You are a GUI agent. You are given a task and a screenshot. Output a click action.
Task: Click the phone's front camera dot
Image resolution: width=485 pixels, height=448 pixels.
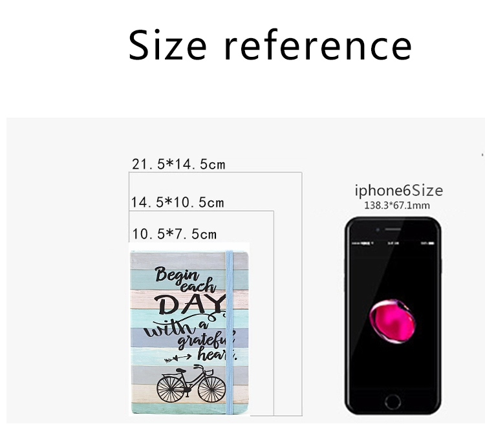[378, 229]
